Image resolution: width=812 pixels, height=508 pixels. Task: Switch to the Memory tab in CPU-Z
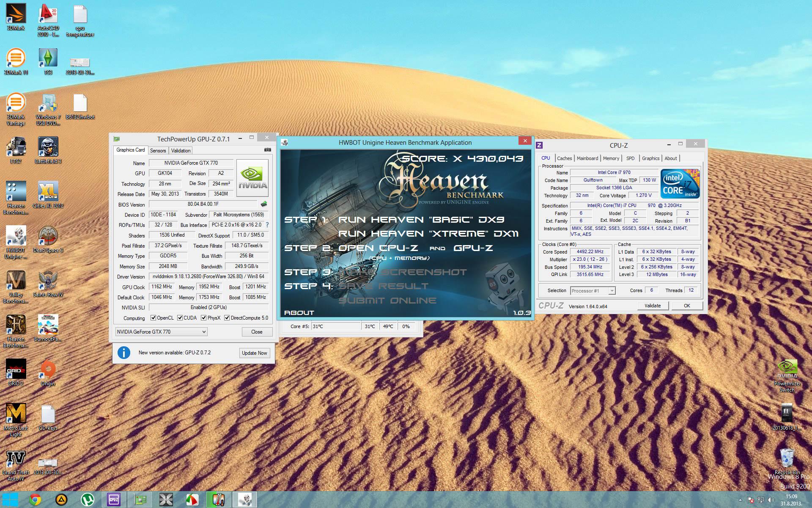click(611, 158)
